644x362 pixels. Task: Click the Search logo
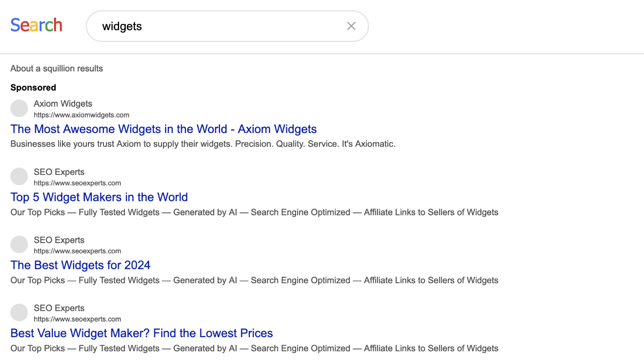click(37, 25)
